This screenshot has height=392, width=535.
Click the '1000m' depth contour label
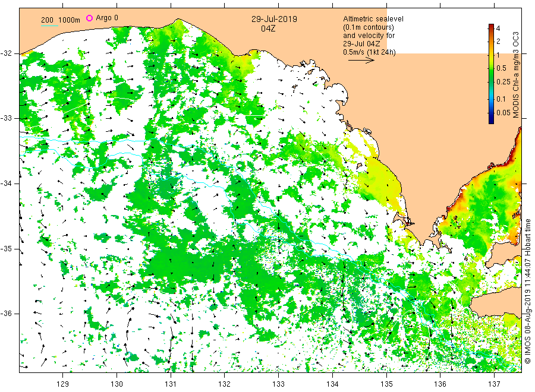(70, 20)
